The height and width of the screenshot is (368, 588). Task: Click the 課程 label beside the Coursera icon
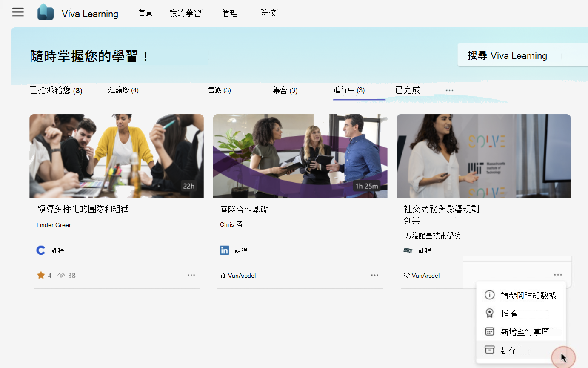58,250
